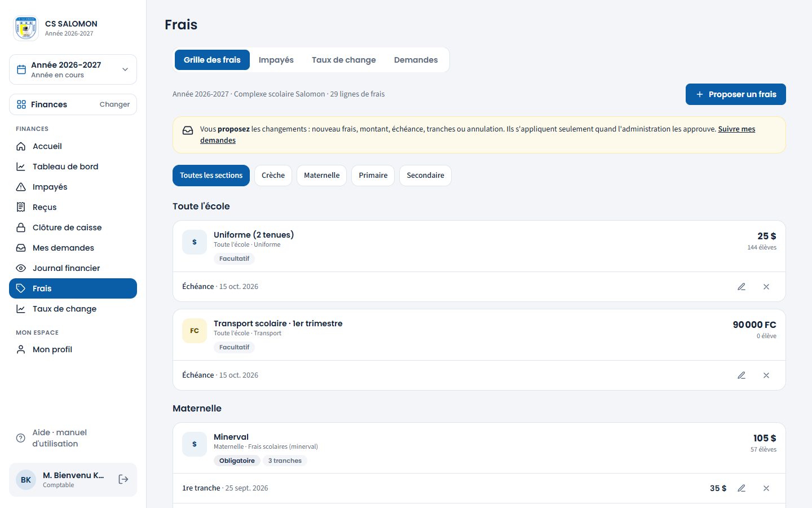Click the Minerval fee title
Image resolution: width=812 pixels, height=508 pixels.
pos(231,437)
